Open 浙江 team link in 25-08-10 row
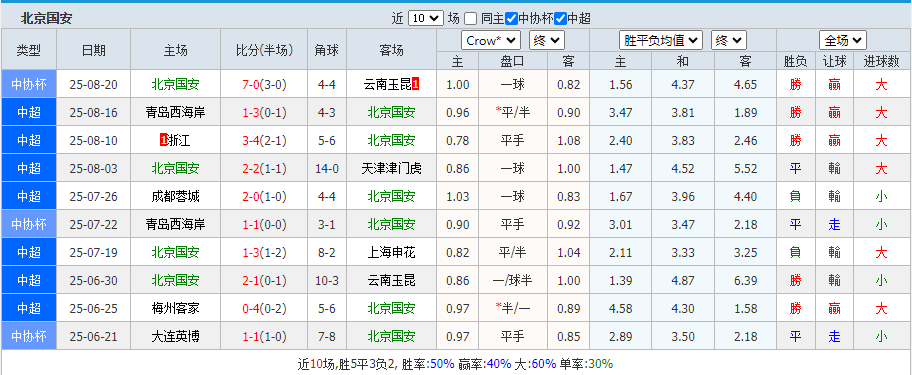912x375 pixels. point(179,141)
